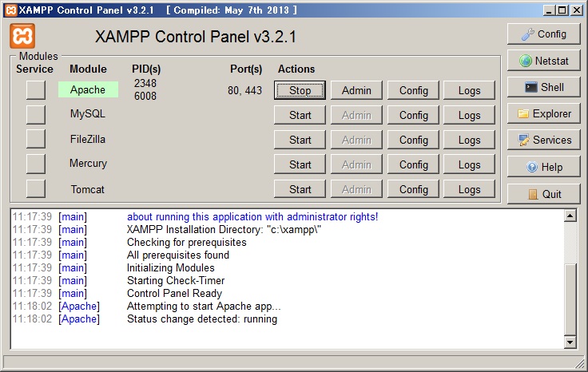588x372 pixels.
Task: Open the global Config wrench button
Action: pos(543,34)
